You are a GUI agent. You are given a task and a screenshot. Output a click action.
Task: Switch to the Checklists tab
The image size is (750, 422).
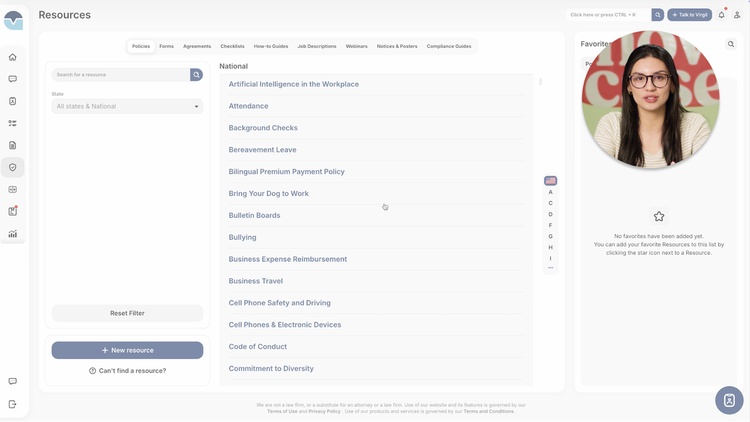tap(232, 46)
